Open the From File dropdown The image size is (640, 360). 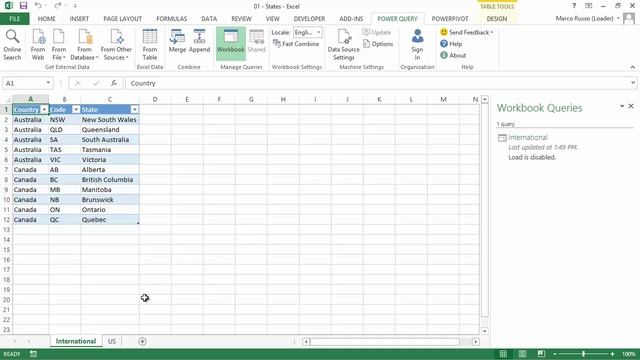pos(59,45)
